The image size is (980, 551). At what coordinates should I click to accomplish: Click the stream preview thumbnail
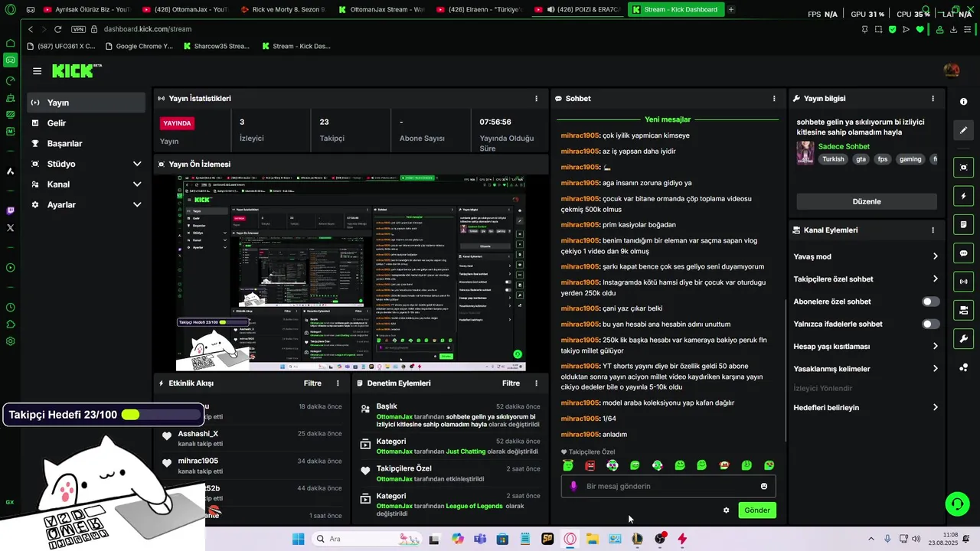(351, 273)
